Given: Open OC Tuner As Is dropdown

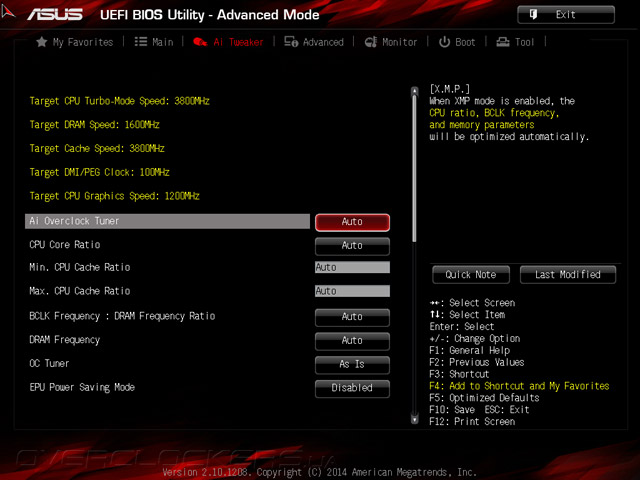Looking at the screenshot, I should 352,364.
